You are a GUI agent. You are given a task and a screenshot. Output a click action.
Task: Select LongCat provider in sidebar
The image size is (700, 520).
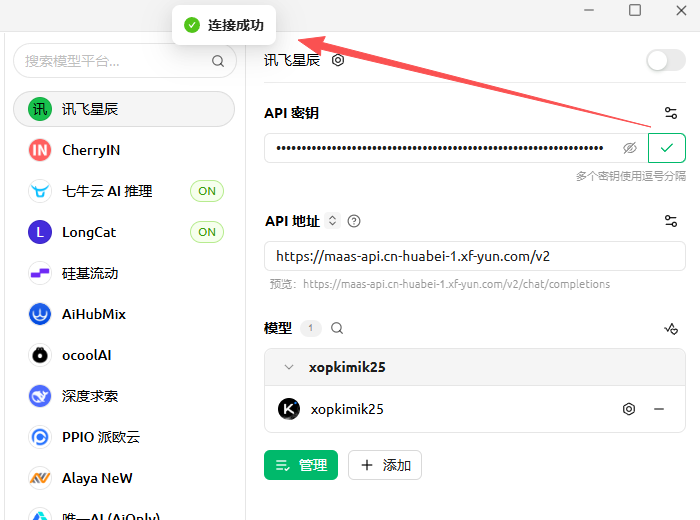click(90, 232)
